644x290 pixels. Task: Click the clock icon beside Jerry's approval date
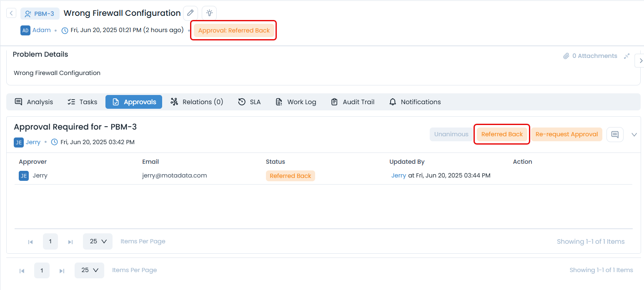[x=55, y=142]
